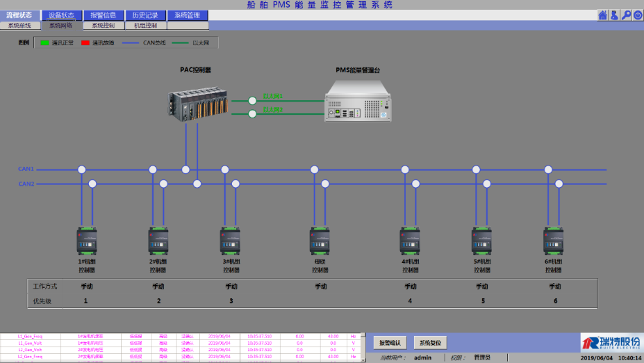Viewport: 644px width, 363px height.
Task: Click the power/exit icon
Action: click(x=637, y=15)
